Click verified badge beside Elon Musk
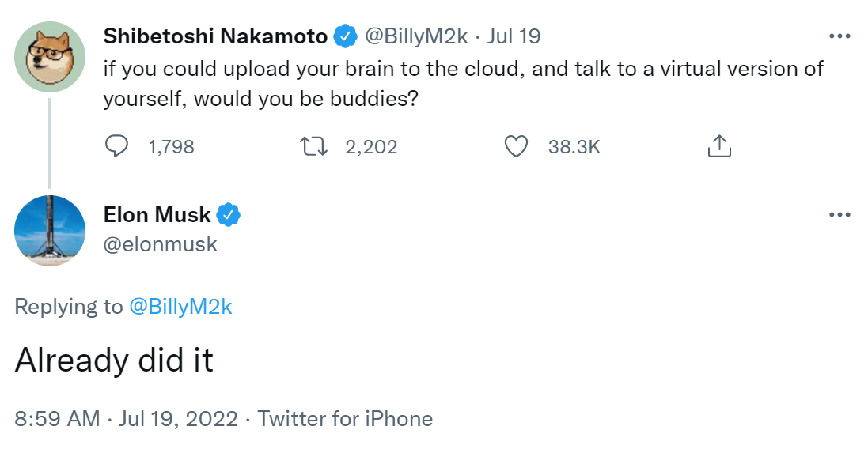The height and width of the screenshot is (449, 868). click(229, 215)
